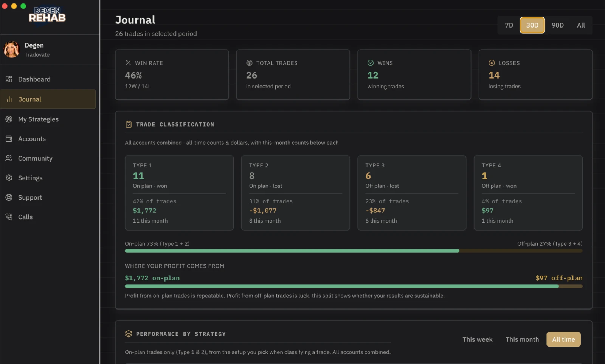Show All time period trades
Image resolution: width=605 pixels, height=364 pixels.
[x=581, y=25]
